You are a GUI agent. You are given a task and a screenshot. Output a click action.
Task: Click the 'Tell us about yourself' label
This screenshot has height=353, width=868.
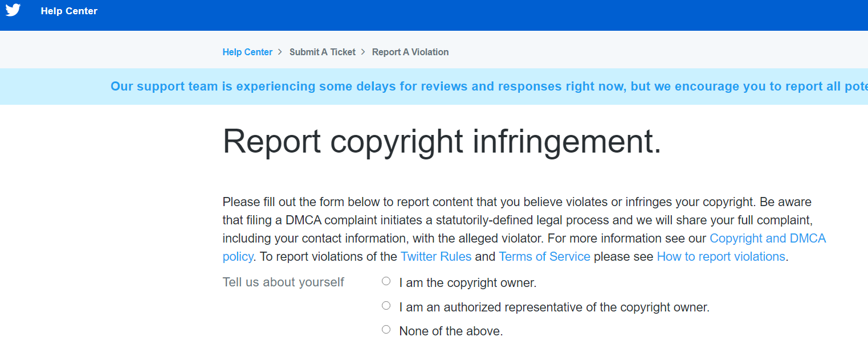tap(283, 282)
